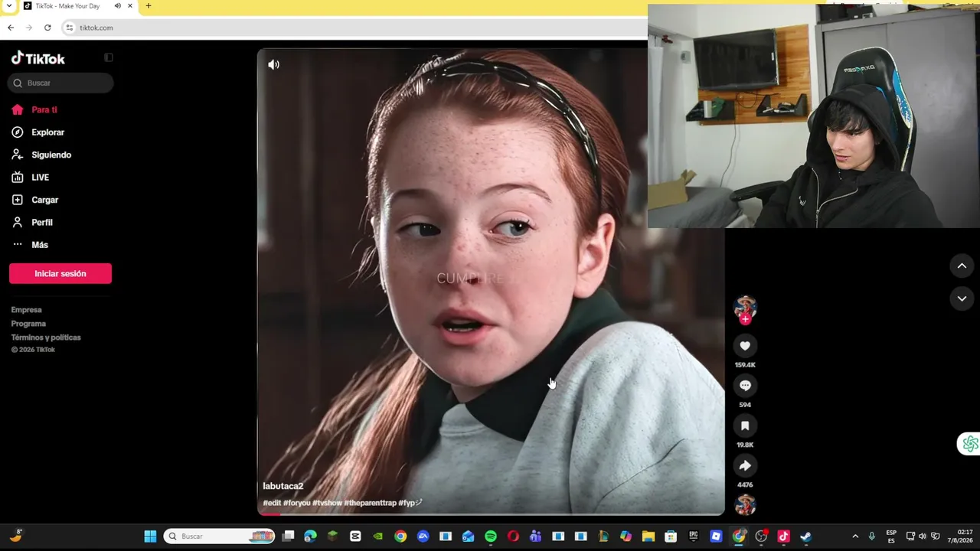Open the #tvshow hashtag
The height and width of the screenshot is (551, 980).
coord(327,503)
